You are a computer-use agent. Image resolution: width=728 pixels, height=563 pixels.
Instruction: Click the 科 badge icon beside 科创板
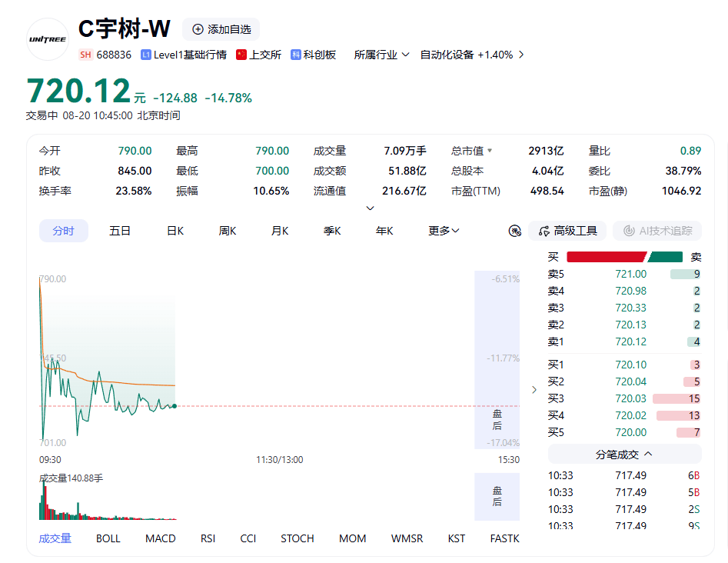[x=296, y=55]
